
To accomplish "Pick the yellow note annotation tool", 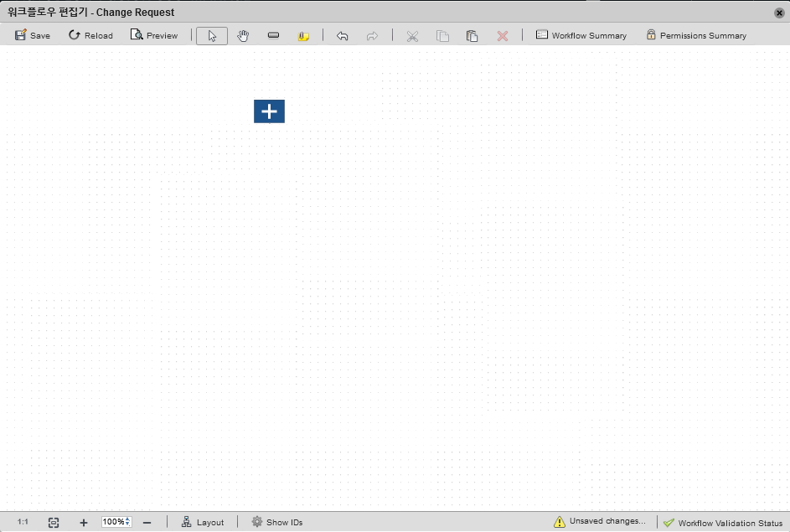I will 303,36.
